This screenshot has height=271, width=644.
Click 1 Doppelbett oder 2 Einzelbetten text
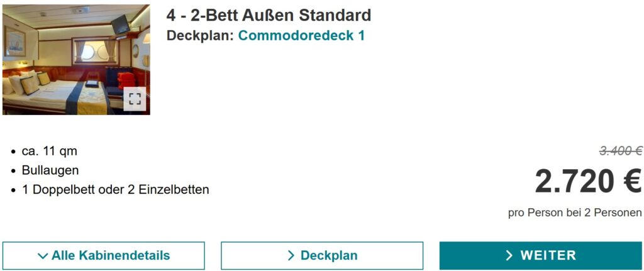click(115, 189)
